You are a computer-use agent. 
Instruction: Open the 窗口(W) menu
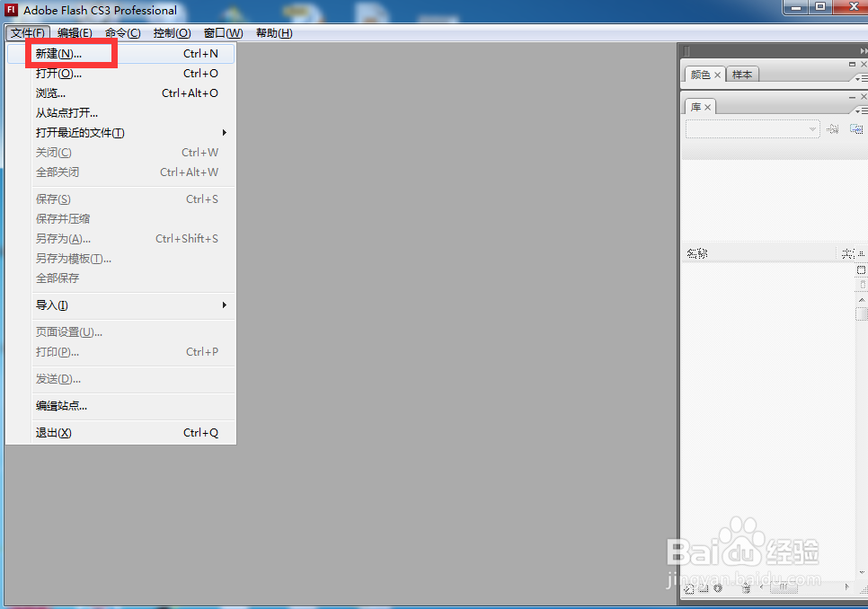coord(223,33)
